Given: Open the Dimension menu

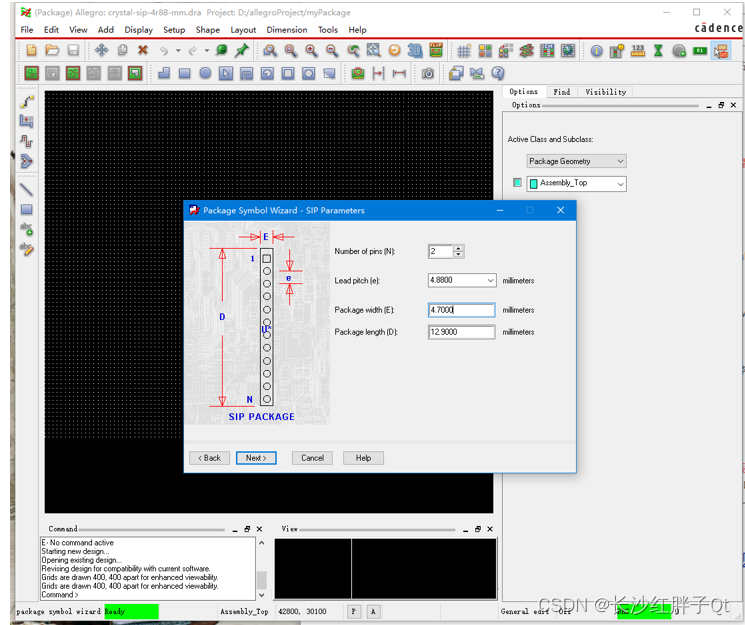Looking at the screenshot, I should [286, 30].
